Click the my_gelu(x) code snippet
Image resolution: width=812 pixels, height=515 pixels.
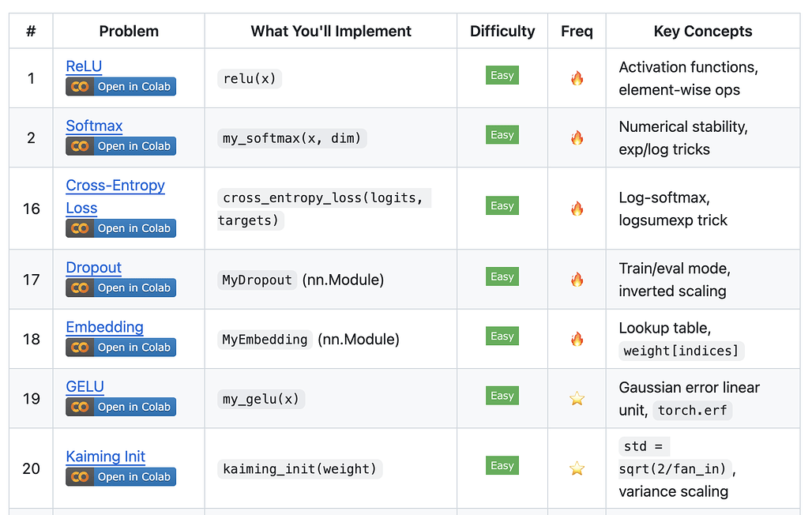coord(261,400)
